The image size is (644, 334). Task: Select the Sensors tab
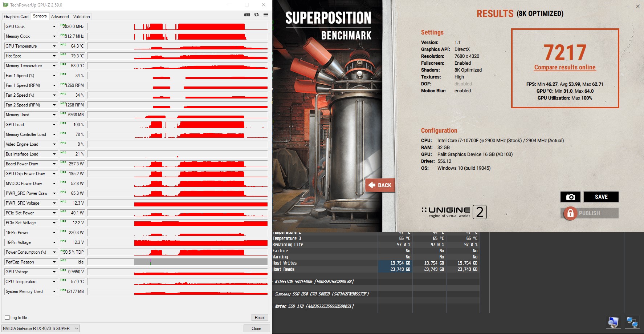[40, 16]
